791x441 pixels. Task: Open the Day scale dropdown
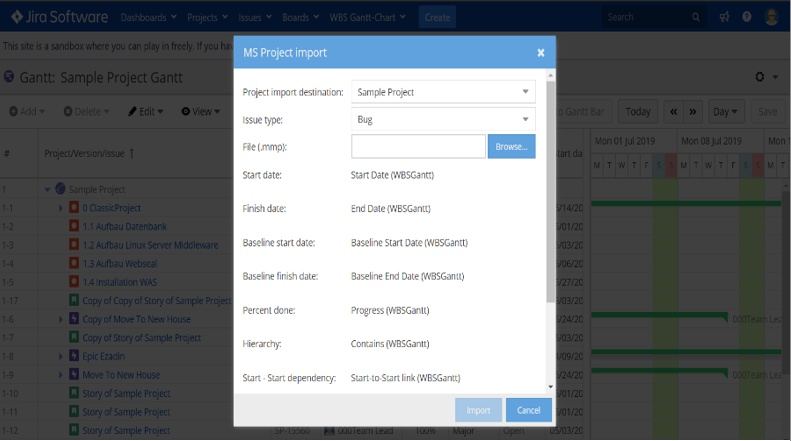[x=725, y=112]
